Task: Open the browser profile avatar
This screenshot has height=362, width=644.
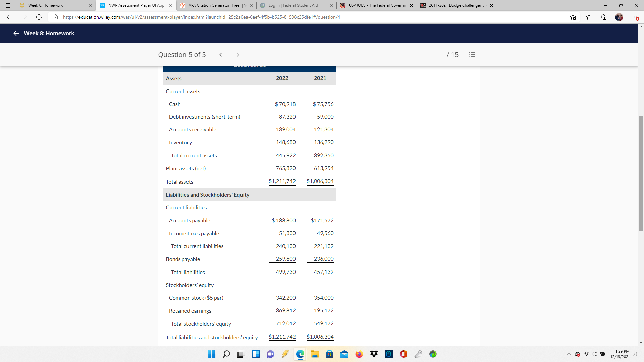Action: [619, 17]
